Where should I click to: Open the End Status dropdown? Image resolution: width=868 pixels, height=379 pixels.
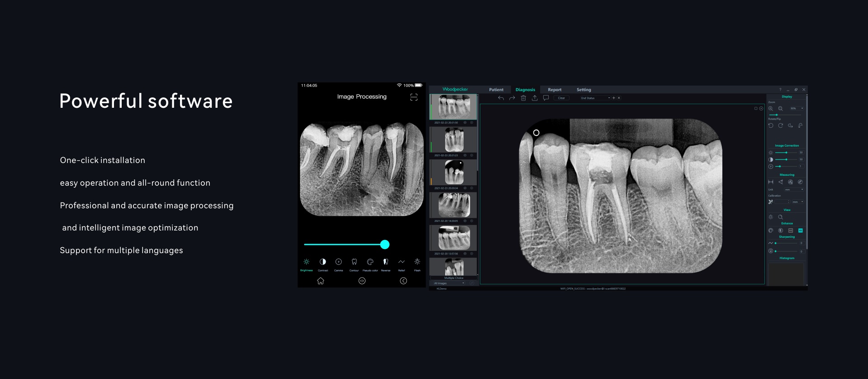[594, 98]
